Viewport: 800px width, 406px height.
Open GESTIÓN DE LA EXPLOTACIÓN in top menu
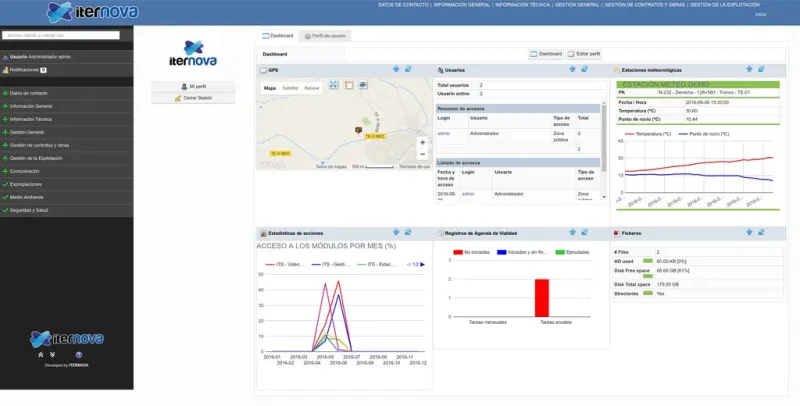coord(724,5)
